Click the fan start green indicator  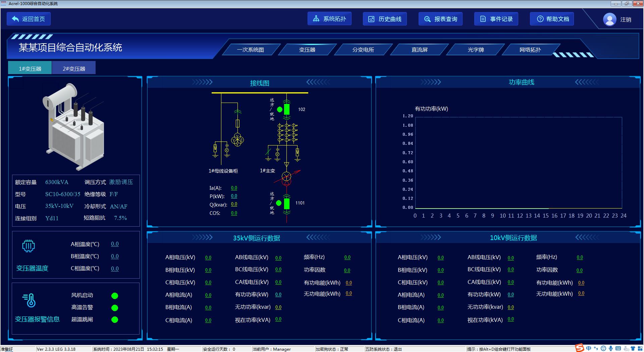[115, 296]
